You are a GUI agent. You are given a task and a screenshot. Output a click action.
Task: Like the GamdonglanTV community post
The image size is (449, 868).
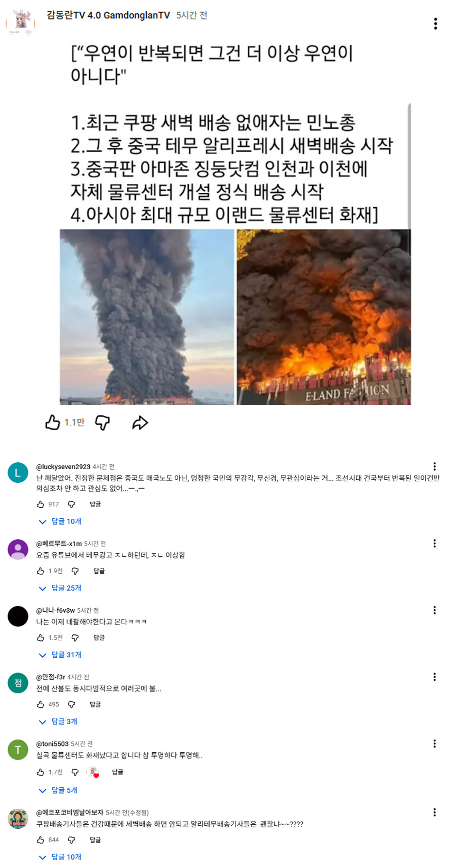(x=52, y=423)
